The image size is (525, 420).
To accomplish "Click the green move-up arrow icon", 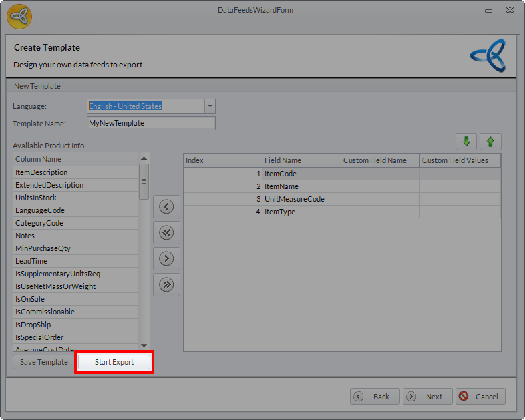I will click(490, 142).
